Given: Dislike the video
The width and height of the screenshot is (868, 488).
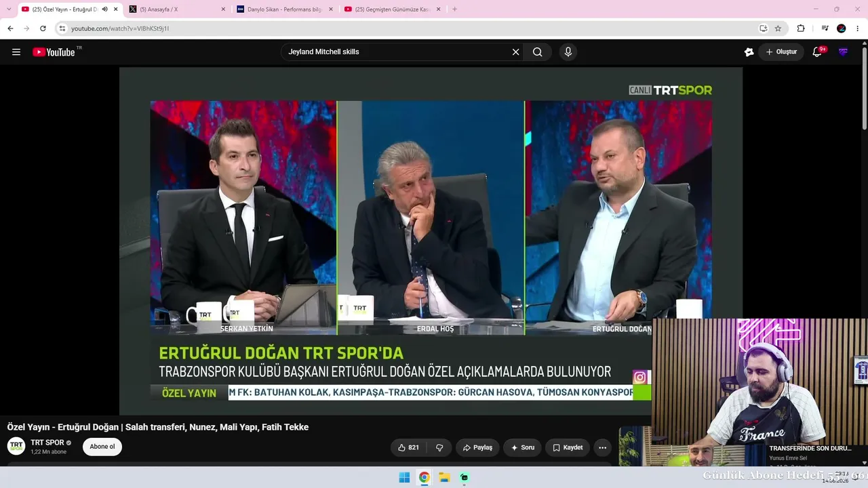Looking at the screenshot, I should (439, 447).
